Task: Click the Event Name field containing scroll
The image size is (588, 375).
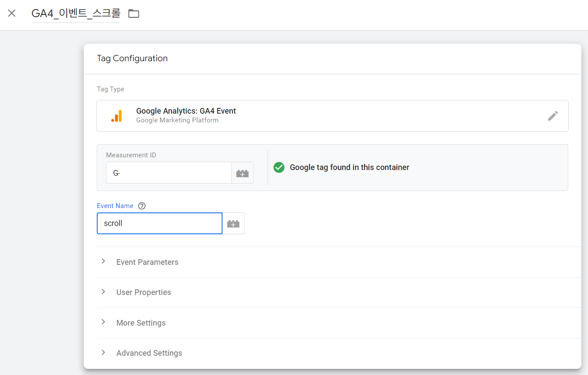Action: (x=160, y=223)
